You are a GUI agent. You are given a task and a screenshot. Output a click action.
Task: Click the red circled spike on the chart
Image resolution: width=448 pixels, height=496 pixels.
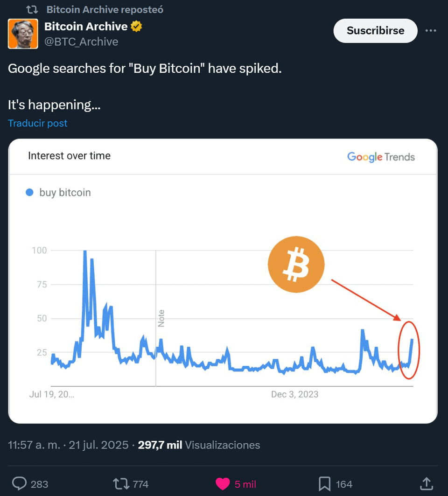[408, 350]
